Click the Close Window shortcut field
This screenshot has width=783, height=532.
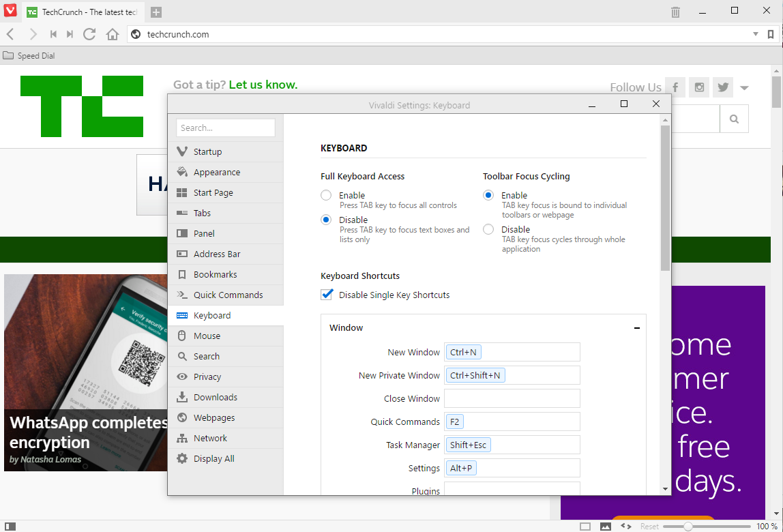(512, 398)
